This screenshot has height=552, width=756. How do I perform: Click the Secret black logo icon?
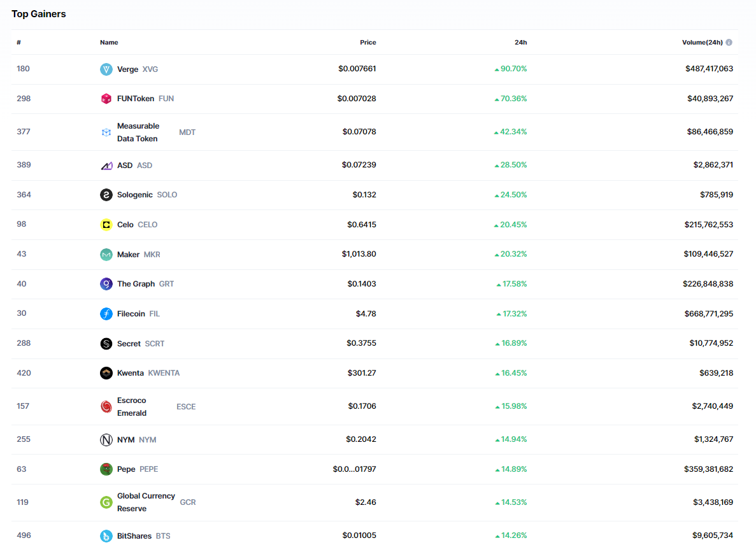point(106,344)
